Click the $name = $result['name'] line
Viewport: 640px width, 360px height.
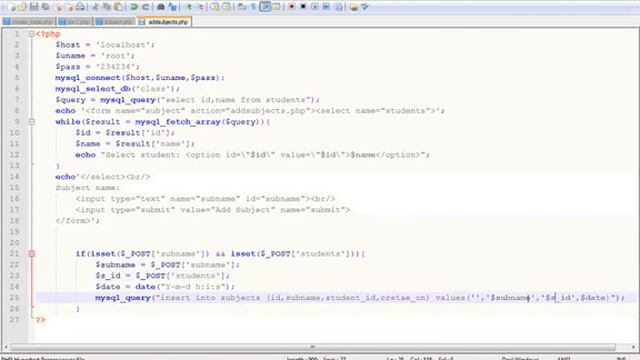pyautogui.click(x=135, y=144)
